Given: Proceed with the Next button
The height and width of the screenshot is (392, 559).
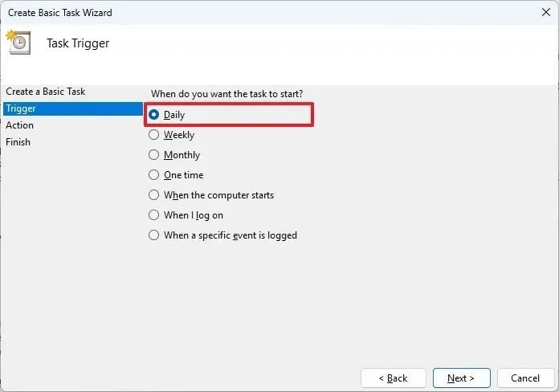Looking at the screenshot, I should 461,378.
